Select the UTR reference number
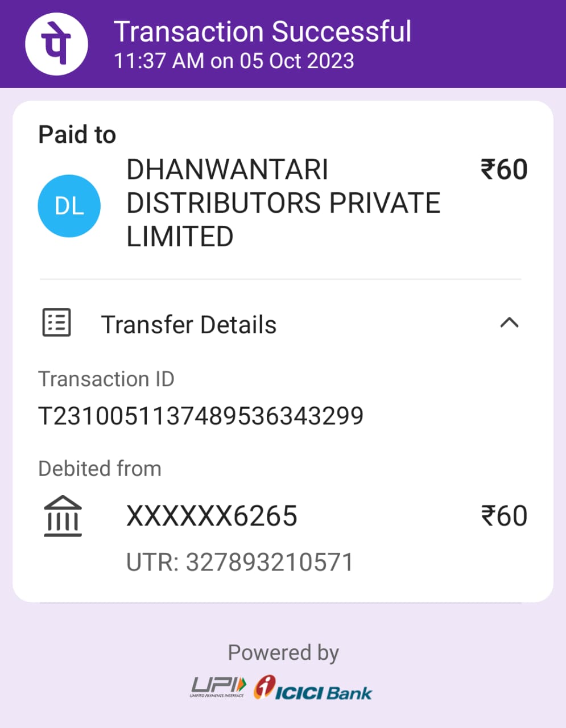Screen dimensions: 566x728 [239, 562]
